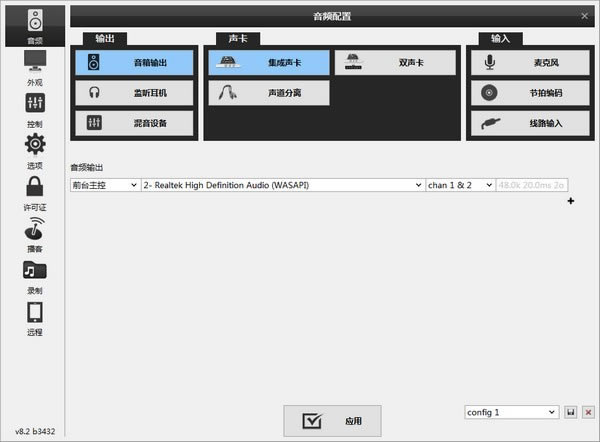Expand the Realtek High Definition Audio dropdown
600x442 pixels.
282,185
